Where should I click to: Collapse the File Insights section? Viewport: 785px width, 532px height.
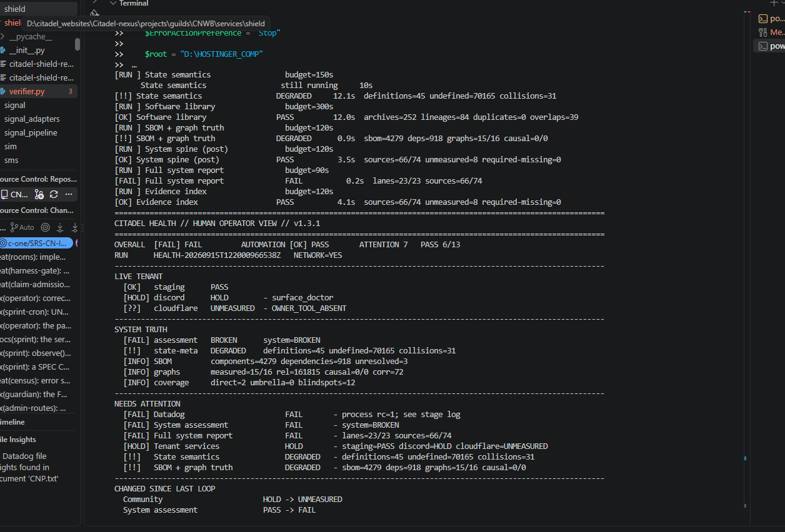point(18,440)
